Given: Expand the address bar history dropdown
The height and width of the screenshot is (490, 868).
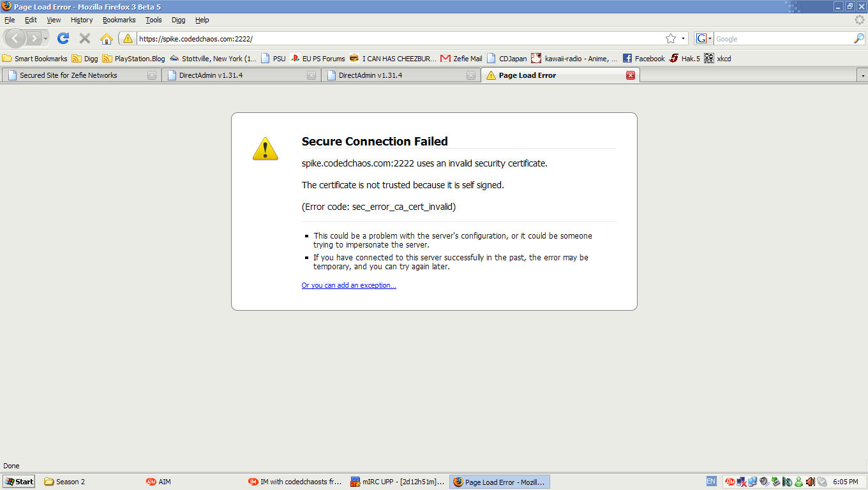Looking at the screenshot, I should tap(683, 38).
